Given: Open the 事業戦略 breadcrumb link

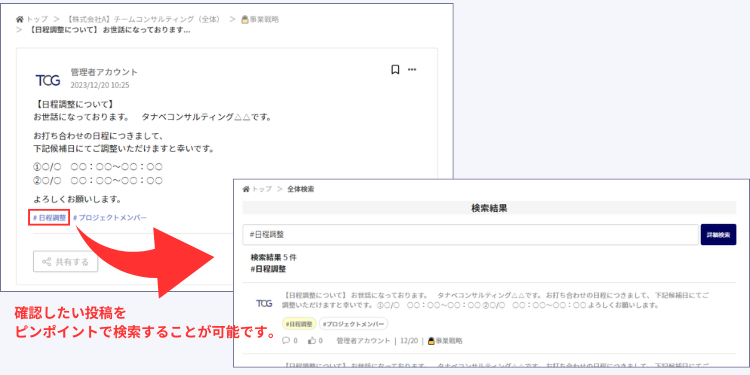Looking at the screenshot, I should point(260,20).
